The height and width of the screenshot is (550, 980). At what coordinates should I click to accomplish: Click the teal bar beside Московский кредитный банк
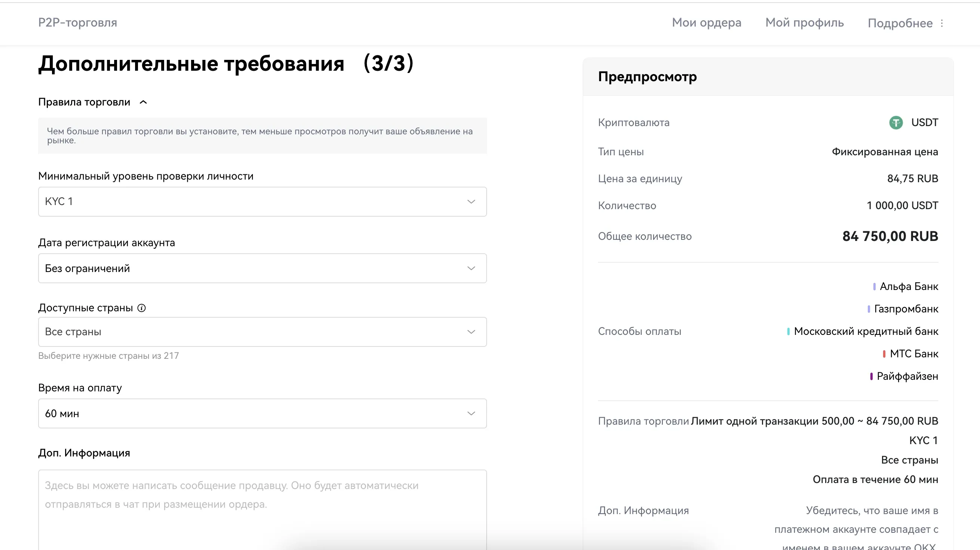point(789,331)
